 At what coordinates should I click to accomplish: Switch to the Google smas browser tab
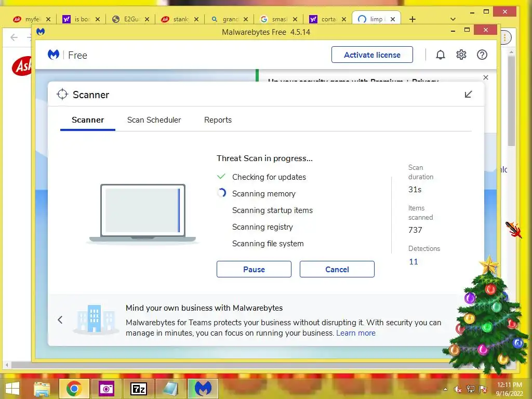coord(278,19)
